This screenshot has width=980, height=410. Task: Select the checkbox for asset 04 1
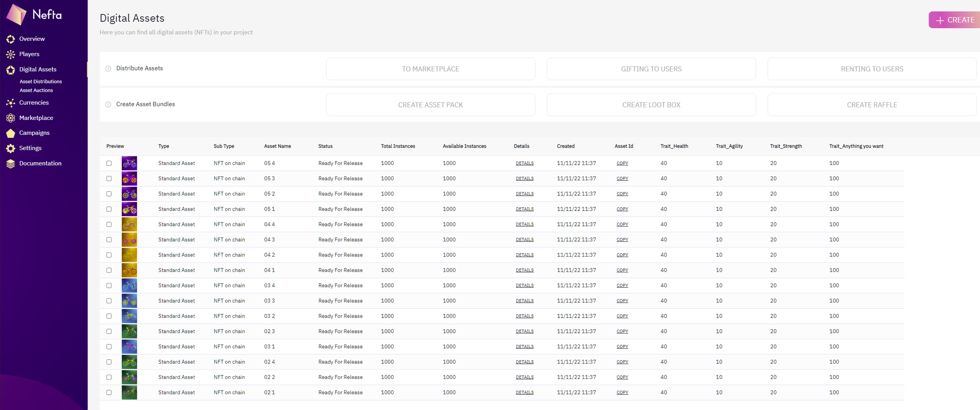pos(109,270)
